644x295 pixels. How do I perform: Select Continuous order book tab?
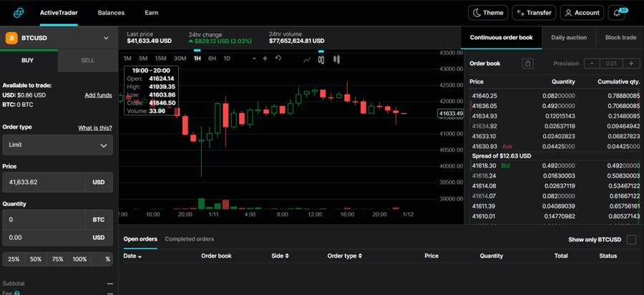(x=501, y=37)
